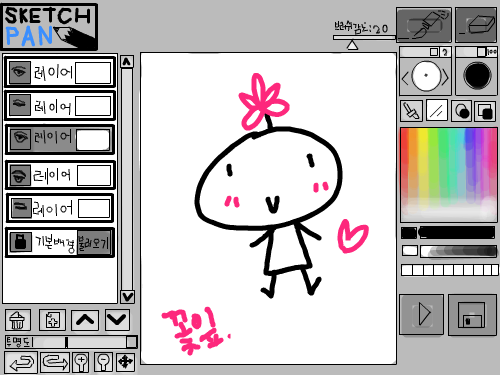Click the white round brush tip preview
The height and width of the screenshot is (375, 500).
(x=426, y=76)
